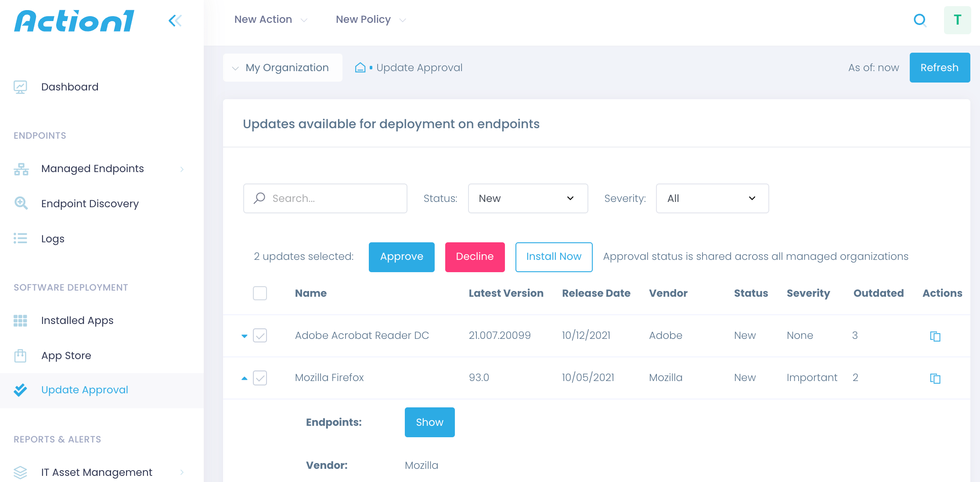Uncheck the Adobe Acrobat Reader DC row
The height and width of the screenshot is (482, 980).
tap(260, 335)
